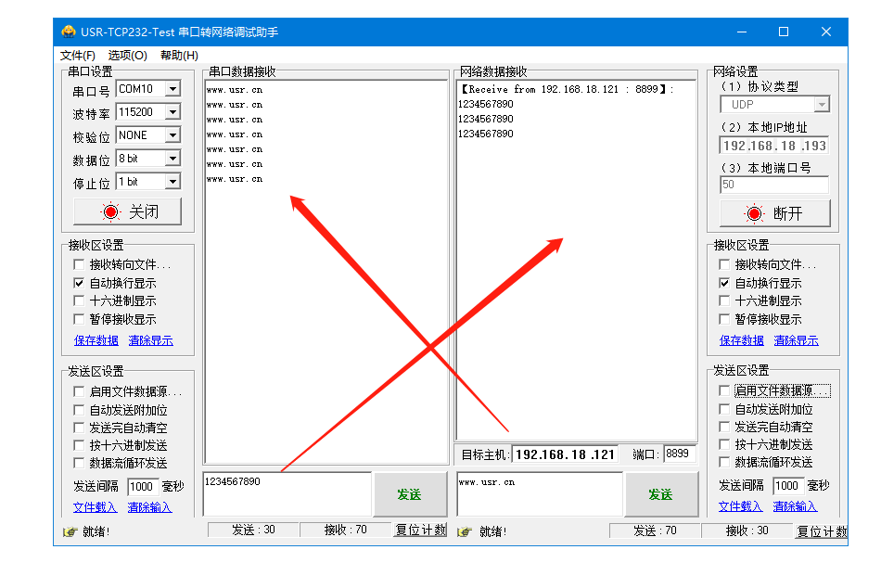Enable serial 发送完自动清空 checkbox
The image size is (881, 588).
79,428
